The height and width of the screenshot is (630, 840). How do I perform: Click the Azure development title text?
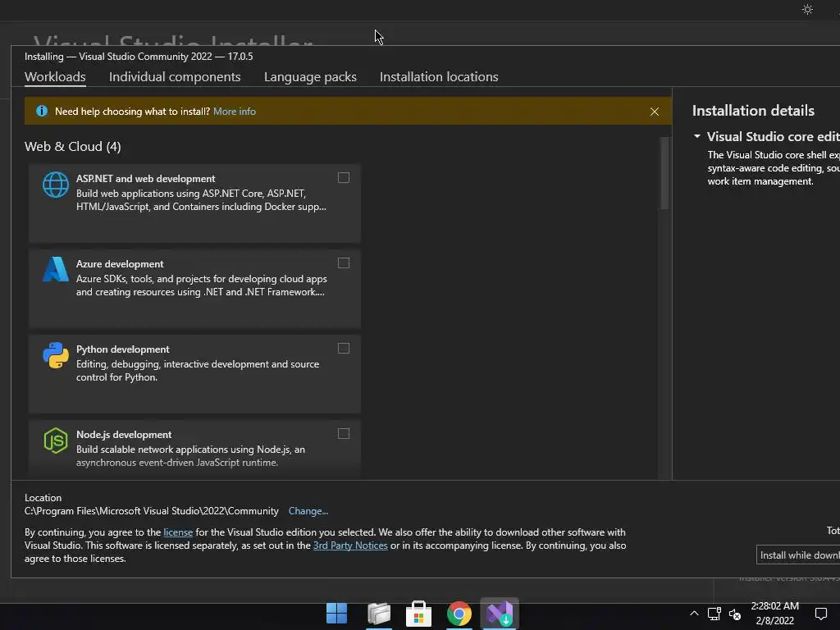tap(120, 263)
